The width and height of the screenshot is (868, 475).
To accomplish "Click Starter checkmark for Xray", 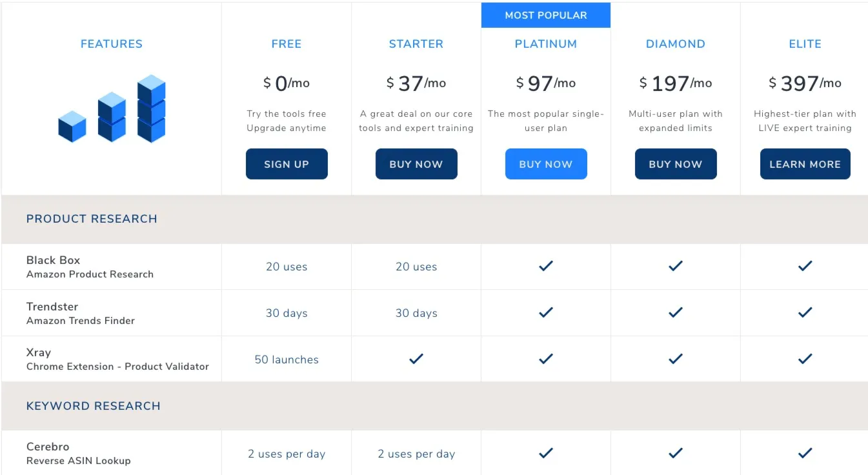I will 416,359.
